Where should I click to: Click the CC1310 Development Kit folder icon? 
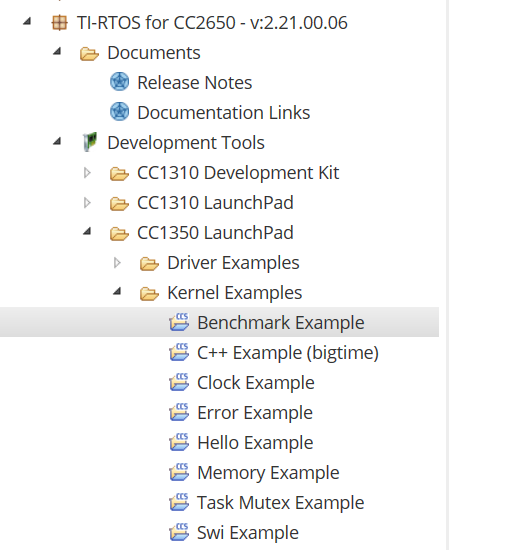point(119,174)
